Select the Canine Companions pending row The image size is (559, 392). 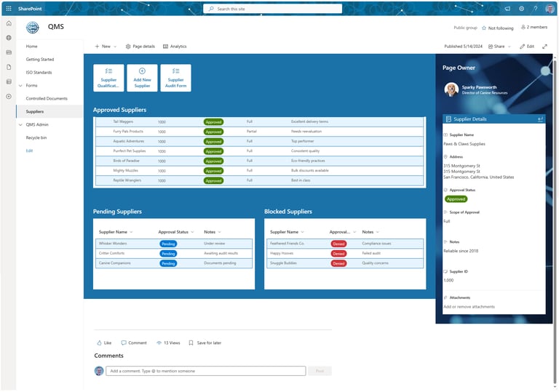[174, 263]
